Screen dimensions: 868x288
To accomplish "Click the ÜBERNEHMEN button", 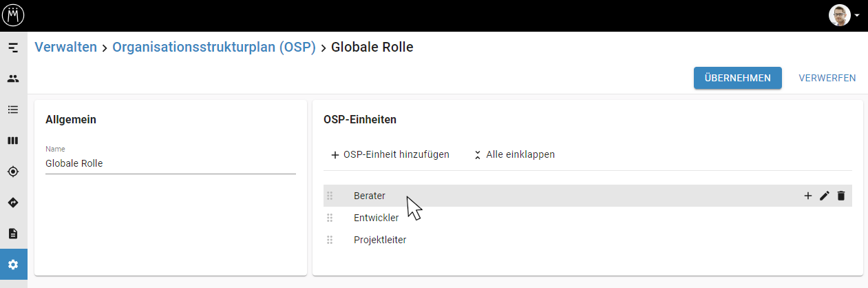I will [738, 78].
